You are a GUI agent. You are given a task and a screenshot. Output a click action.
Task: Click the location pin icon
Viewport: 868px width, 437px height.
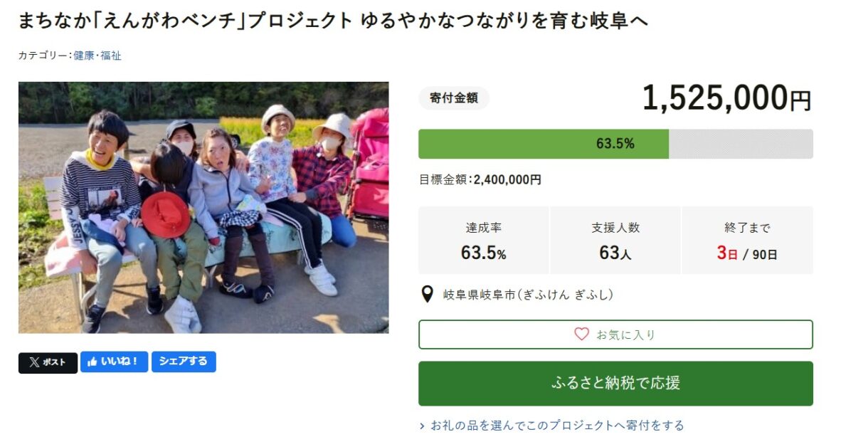click(x=427, y=294)
